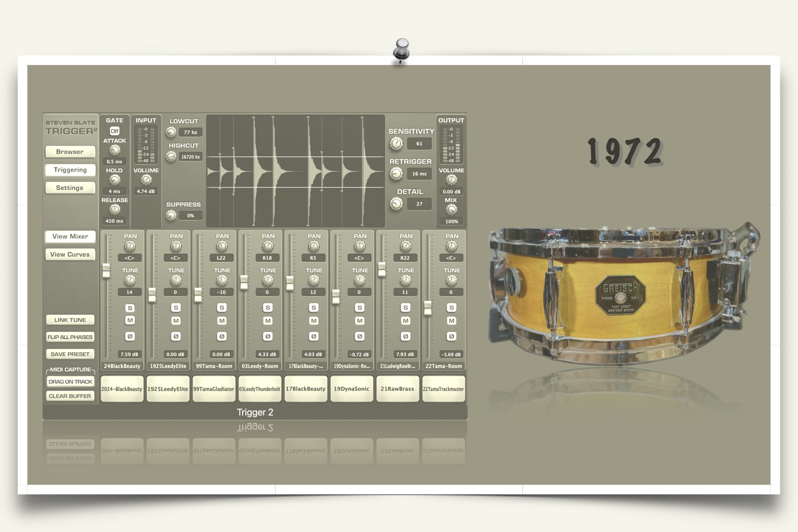Select the 17BlackBeauty sample slot
This screenshot has height=532, width=798.
click(x=305, y=389)
